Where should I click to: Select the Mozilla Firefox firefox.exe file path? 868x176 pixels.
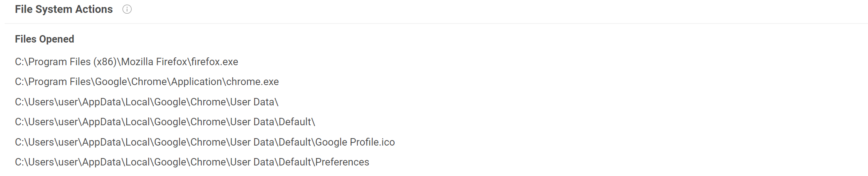(x=127, y=62)
